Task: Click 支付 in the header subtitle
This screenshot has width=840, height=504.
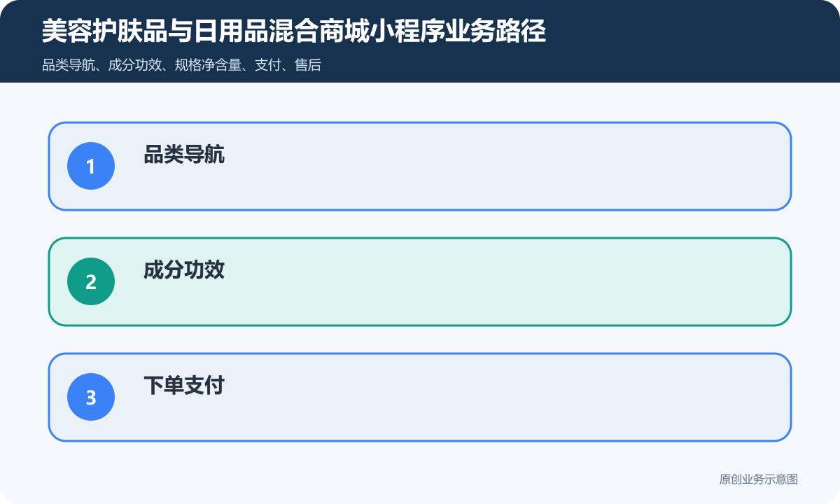Action: [x=267, y=66]
